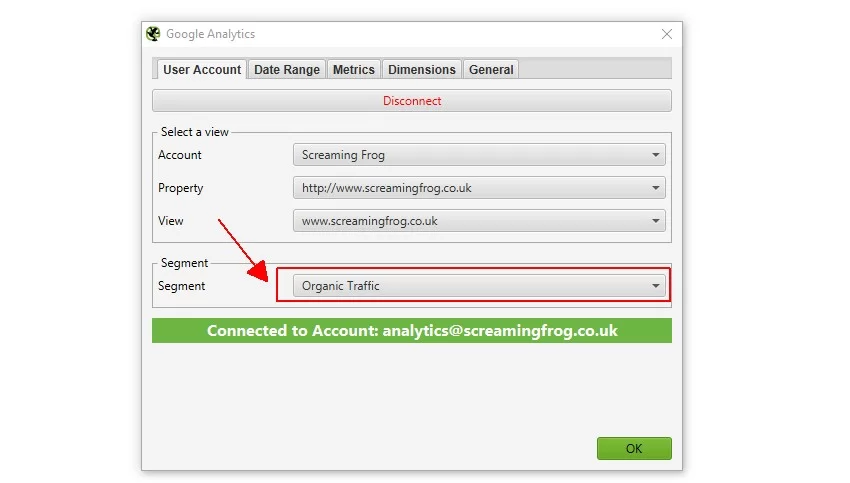Switch to the User Account tab
Image resolution: width=850 pixels, height=483 pixels.
coord(202,69)
